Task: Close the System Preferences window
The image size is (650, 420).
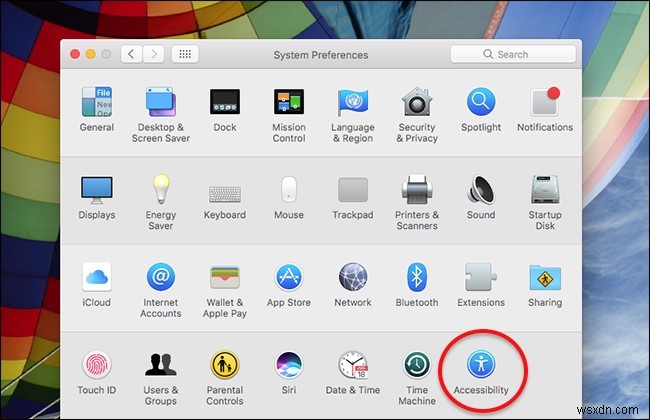Action: (x=75, y=54)
